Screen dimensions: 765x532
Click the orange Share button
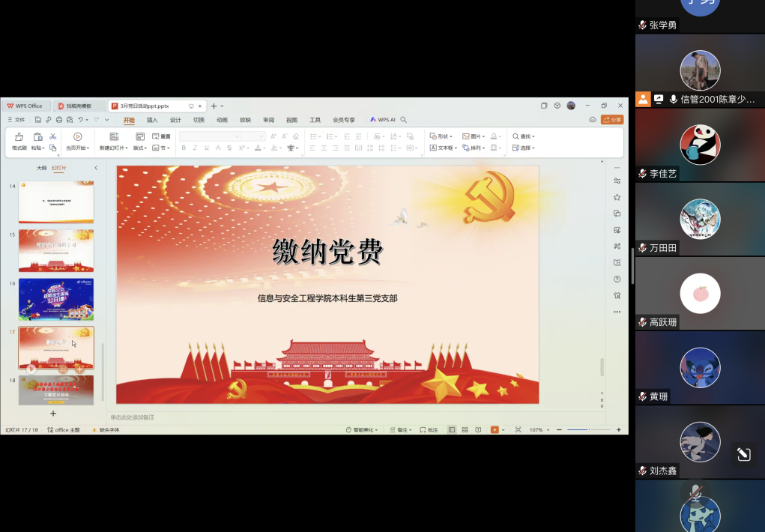pyautogui.click(x=612, y=120)
